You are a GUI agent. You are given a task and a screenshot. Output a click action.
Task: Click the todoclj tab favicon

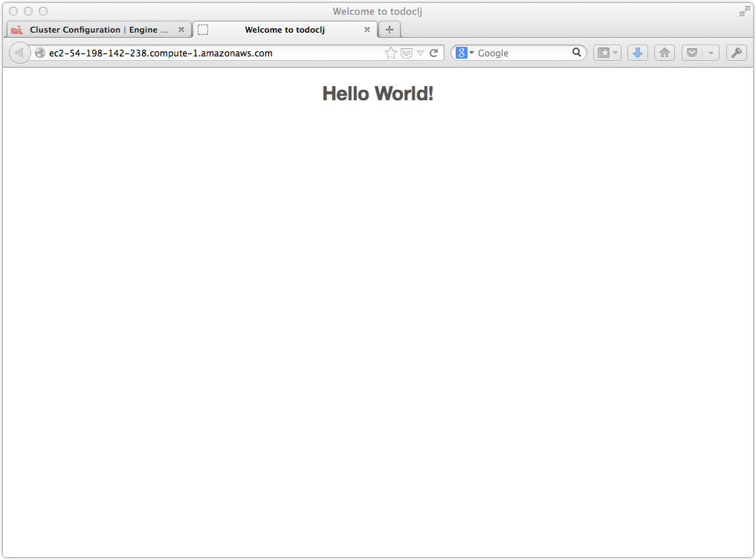[x=203, y=30]
